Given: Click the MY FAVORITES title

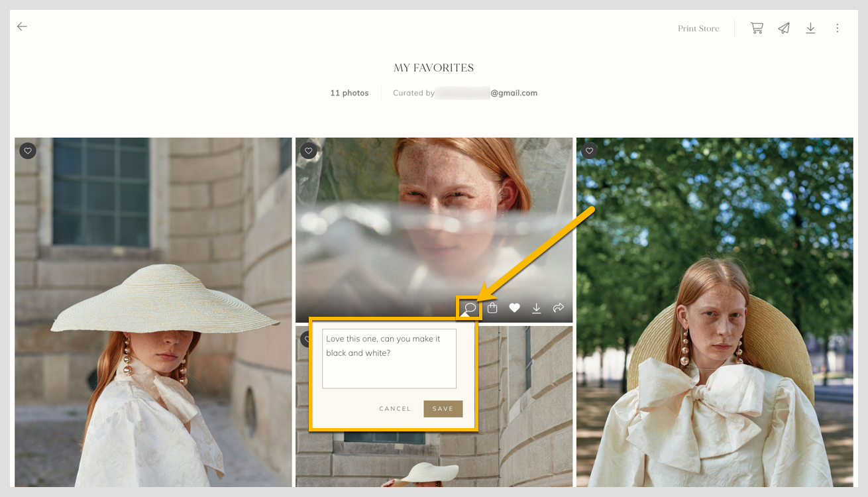Looking at the screenshot, I should click(x=434, y=68).
